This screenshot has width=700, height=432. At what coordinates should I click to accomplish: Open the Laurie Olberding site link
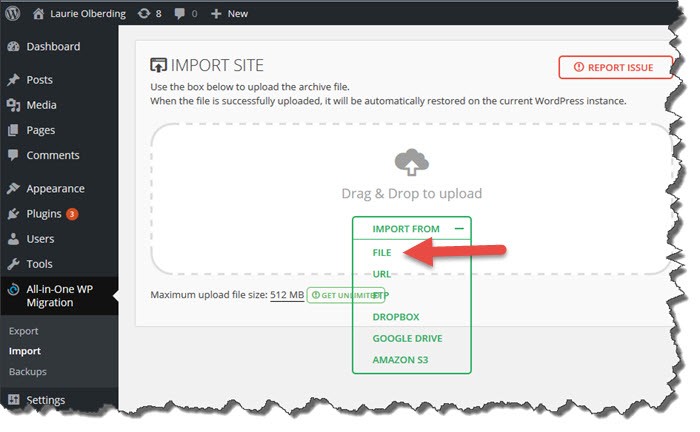(x=88, y=14)
